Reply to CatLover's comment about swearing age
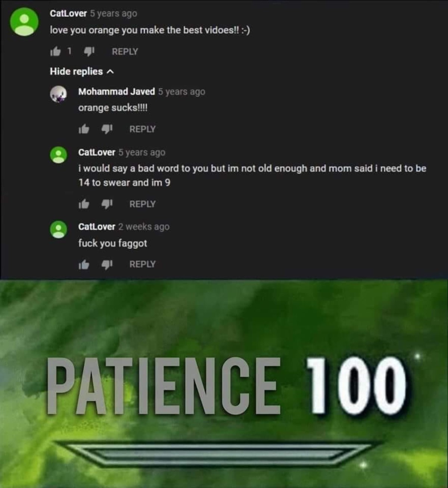 coord(142,204)
